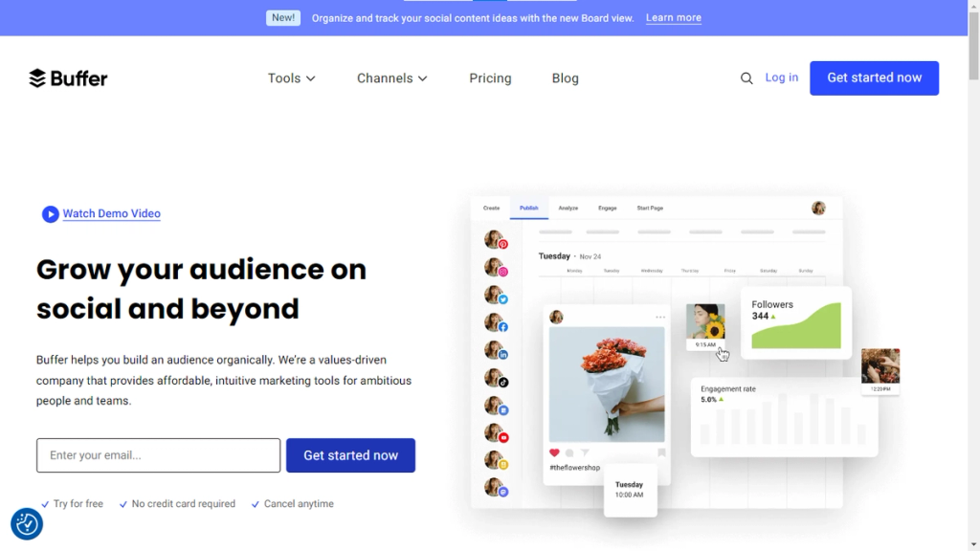Click the Log in link
Viewport: 980px width, 551px height.
click(x=781, y=77)
